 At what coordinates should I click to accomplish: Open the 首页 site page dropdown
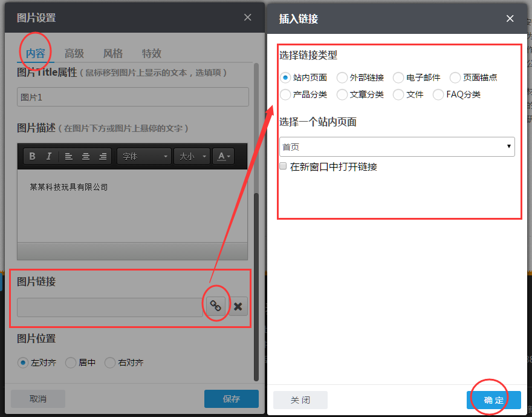397,147
